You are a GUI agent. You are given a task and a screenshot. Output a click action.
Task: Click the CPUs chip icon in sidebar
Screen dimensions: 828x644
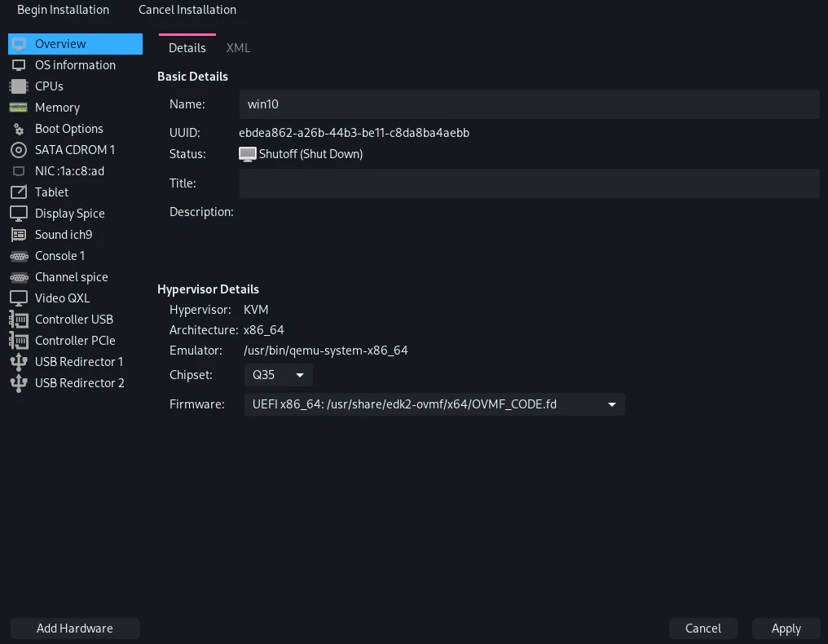point(19,86)
